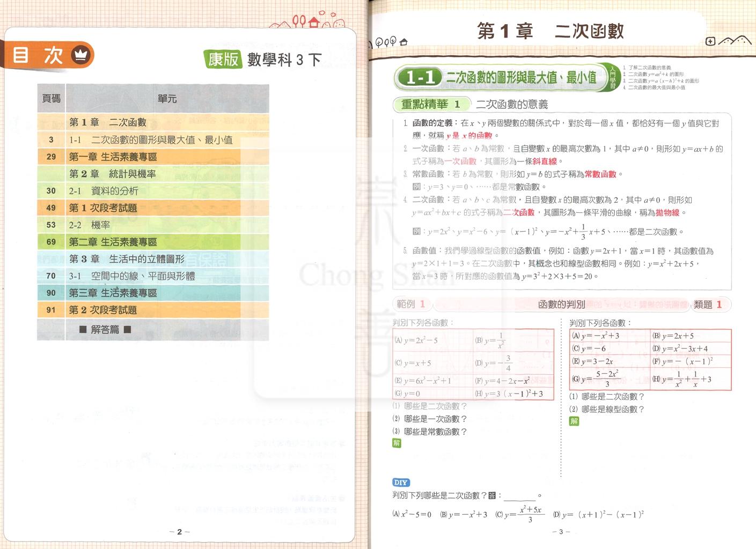Click question (1) 哪些是二次函數？ under 類題 1
This screenshot has width=756, height=549.
coord(606,397)
